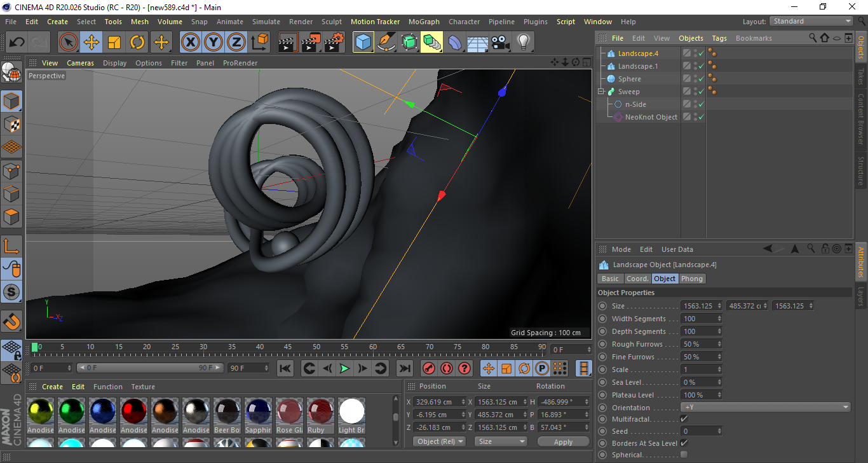This screenshot has height=463, width=868.
Task: Click the Undo arrow icon
Action: coord(17,43)
